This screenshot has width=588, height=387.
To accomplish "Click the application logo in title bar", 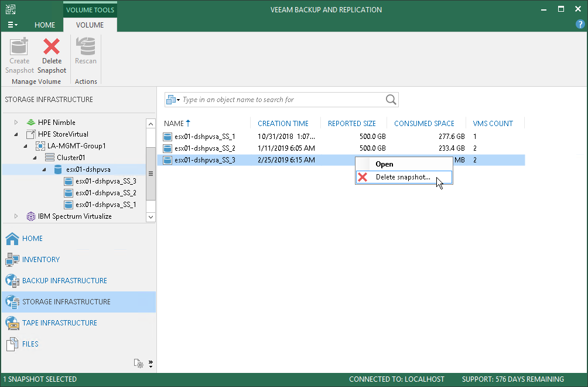I will pyautogui.click(x=11, y=9).
